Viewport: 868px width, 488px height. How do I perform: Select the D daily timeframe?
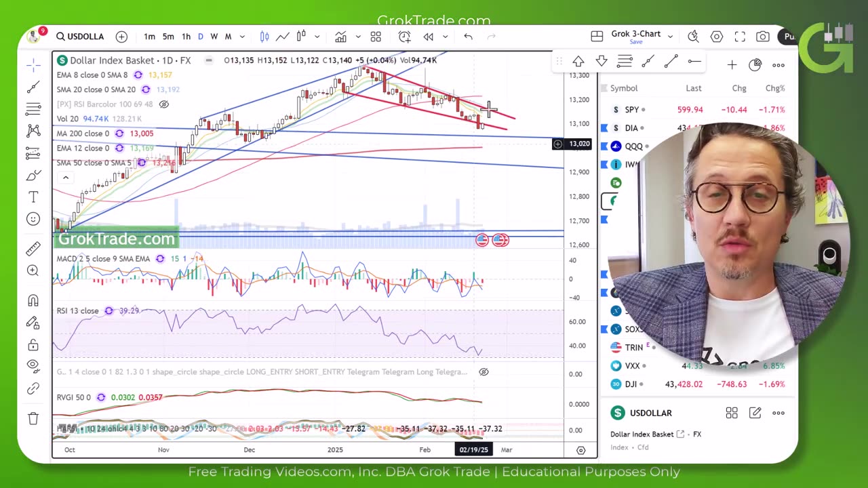[x=201, y=37]
